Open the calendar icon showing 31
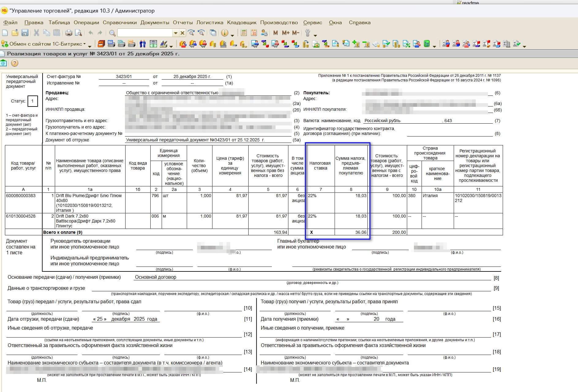The height and width of the screenshot is (392, 578). point(254,33)
